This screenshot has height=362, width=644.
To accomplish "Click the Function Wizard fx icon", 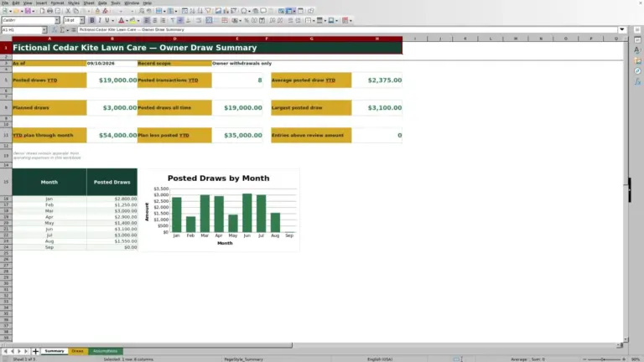I will (55, 30).
